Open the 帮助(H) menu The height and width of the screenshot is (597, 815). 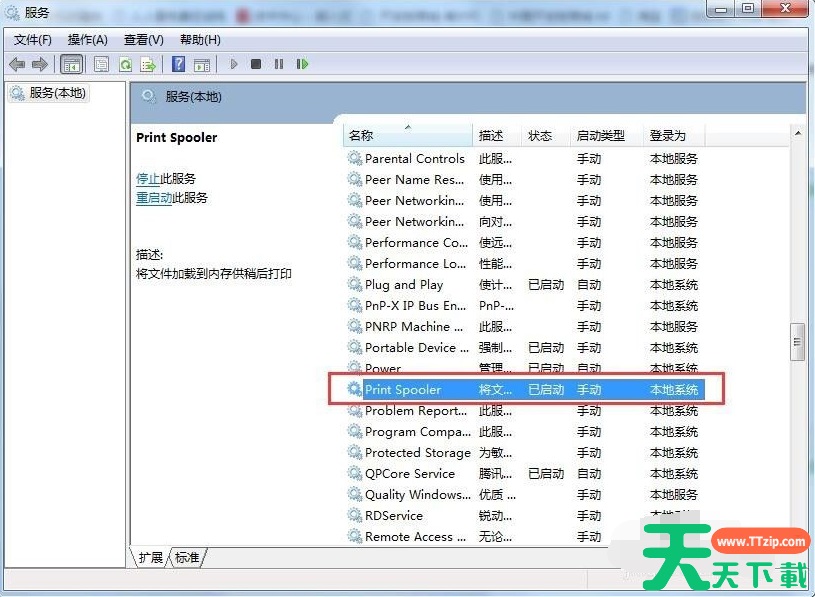(200, 40)
